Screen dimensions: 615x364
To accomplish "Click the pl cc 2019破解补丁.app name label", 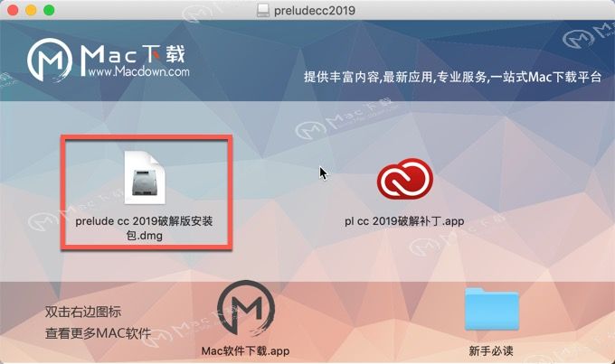I will 404,221.
